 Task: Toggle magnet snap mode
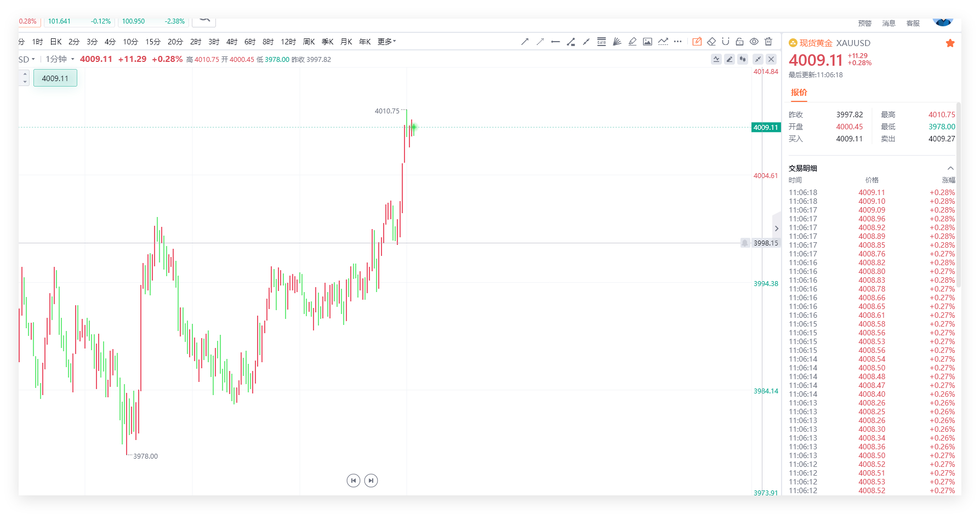pos(725,42)
